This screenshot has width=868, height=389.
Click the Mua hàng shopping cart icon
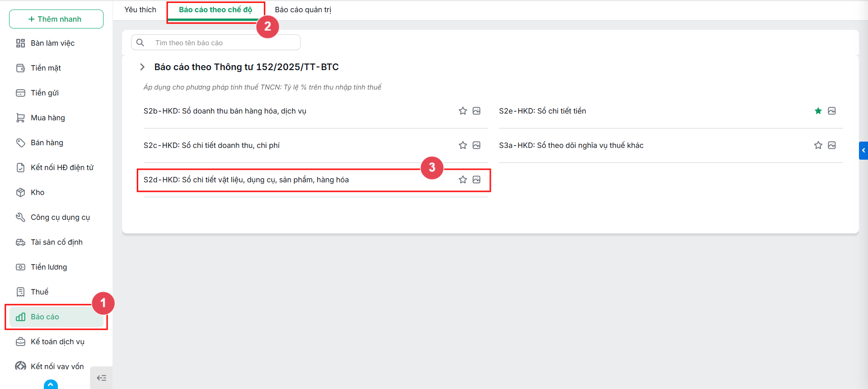[x=20, y=118]
